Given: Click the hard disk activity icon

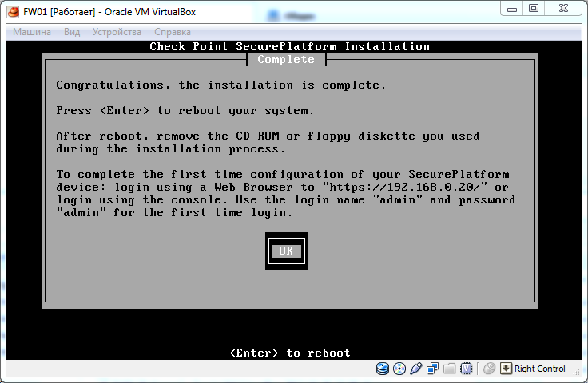Looking at the screenshot, I should tap(383, 369).
